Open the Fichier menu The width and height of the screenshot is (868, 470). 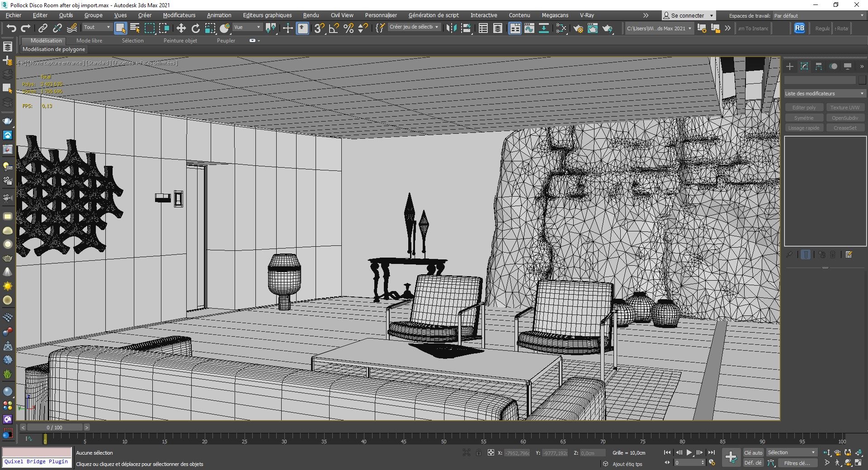tap(14, 15)
